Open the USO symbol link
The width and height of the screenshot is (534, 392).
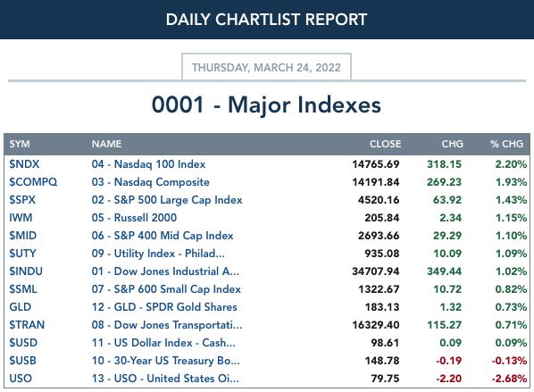pyautogui.click(x=21, y=379)
